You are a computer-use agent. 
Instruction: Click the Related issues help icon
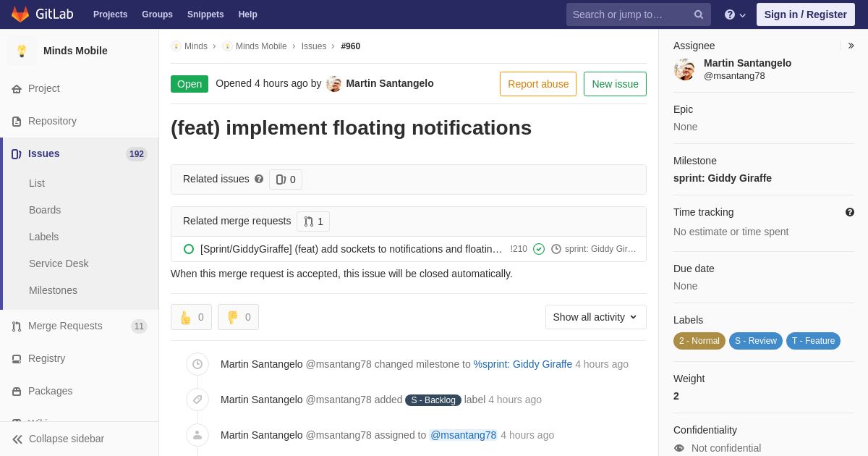coord(259,180)
